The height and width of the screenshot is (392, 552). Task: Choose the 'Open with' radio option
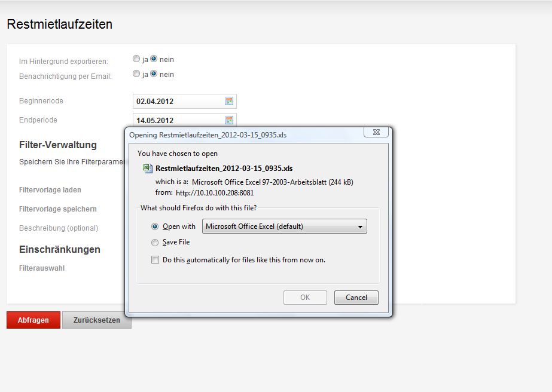click(154, 226)
